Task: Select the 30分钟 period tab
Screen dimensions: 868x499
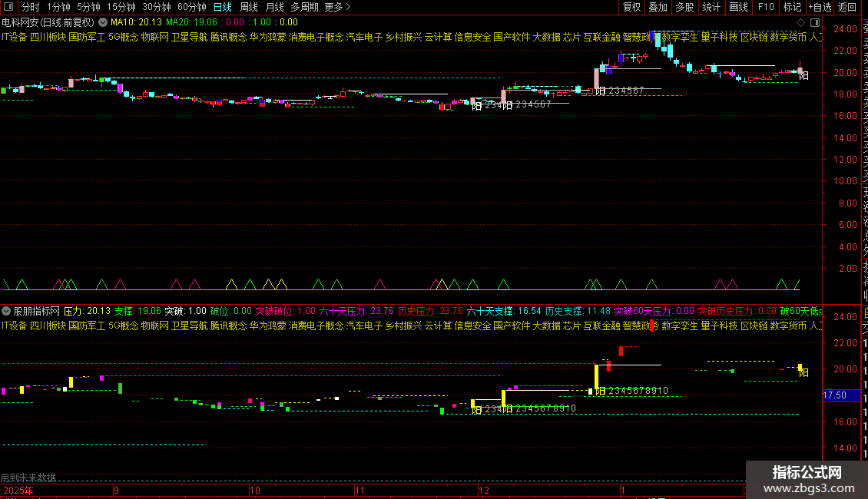Action: (x=157, y=7)
